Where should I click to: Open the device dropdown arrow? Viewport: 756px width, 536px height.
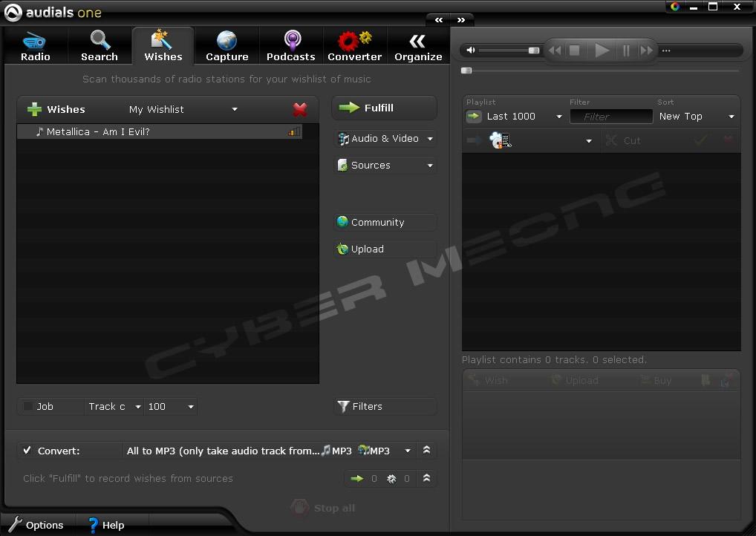(589, 141)
